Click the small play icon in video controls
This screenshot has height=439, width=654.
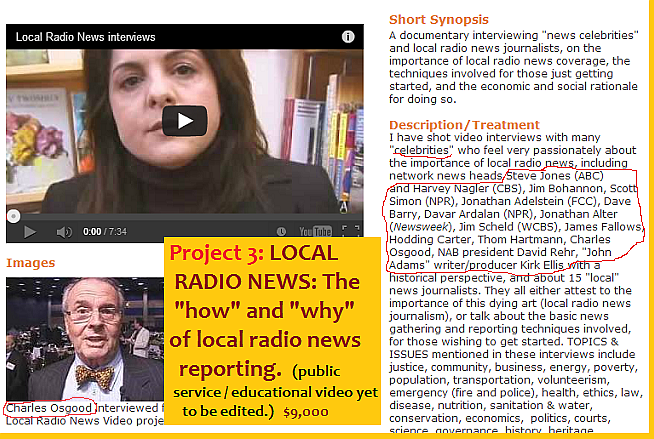29,232
